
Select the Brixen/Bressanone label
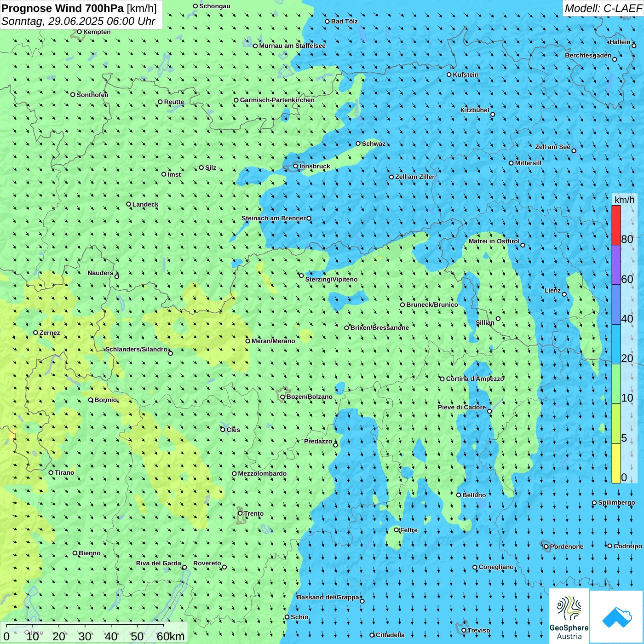click(x=379, y=328)
